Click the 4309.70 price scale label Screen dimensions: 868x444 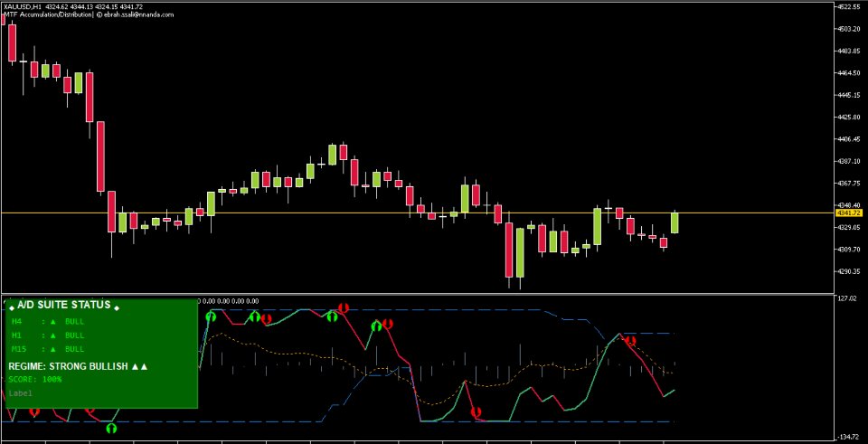tap(850, 249)
